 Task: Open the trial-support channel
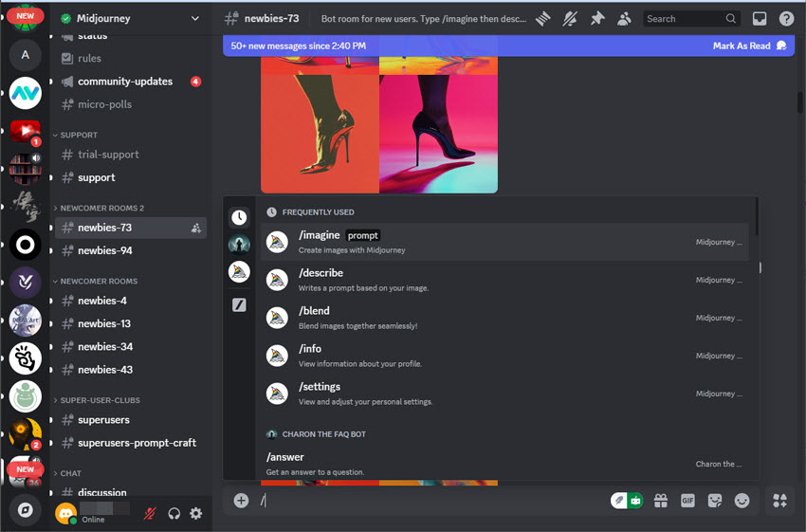pyautogui.click(x=130, y=155)
